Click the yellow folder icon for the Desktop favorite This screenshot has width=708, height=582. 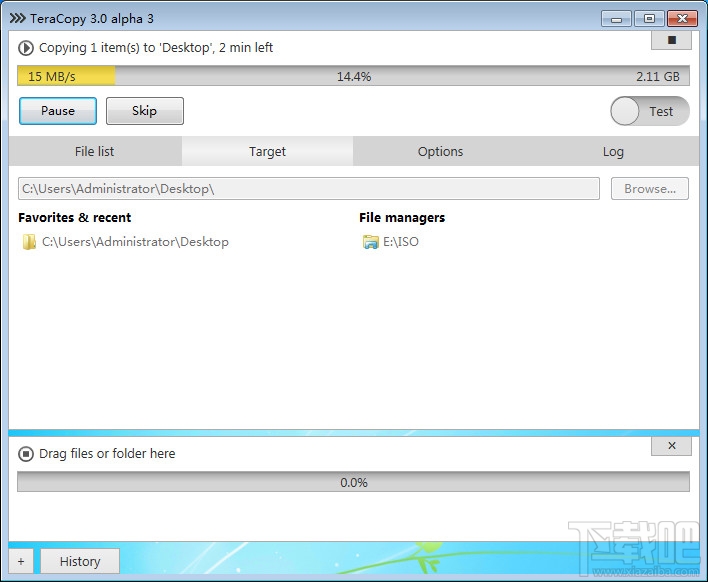pos(29,242)
